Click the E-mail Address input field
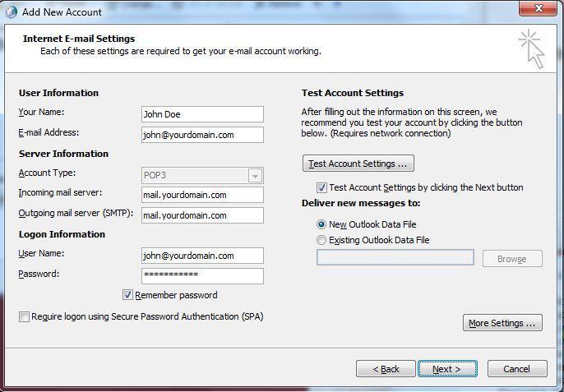The width and height of the screenshot is (564, 392). (202, 135)
